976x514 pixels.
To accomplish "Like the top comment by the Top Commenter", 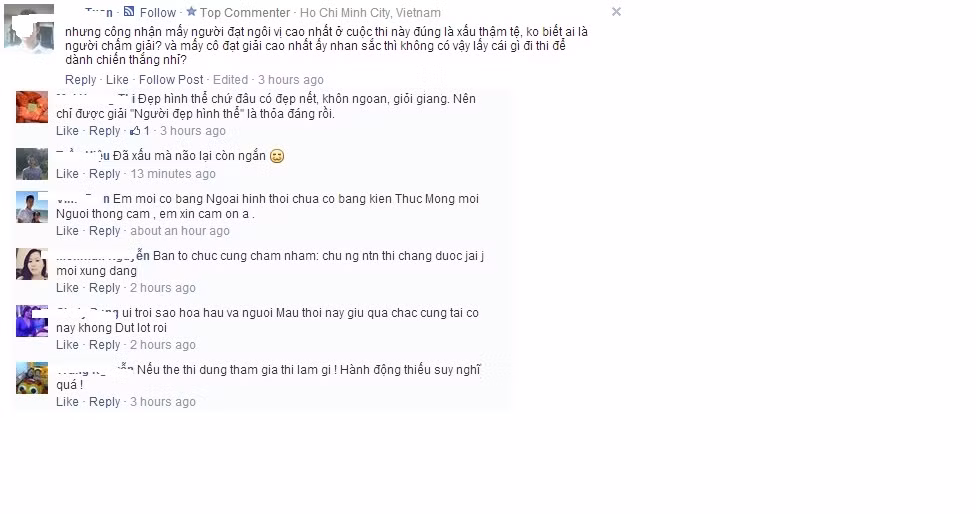I will click(117, 80).
